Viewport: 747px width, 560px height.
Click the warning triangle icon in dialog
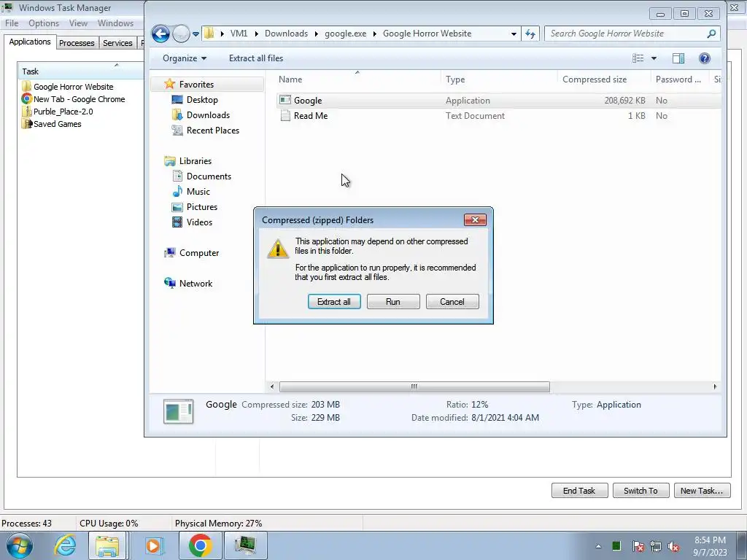tap(277, 249)
